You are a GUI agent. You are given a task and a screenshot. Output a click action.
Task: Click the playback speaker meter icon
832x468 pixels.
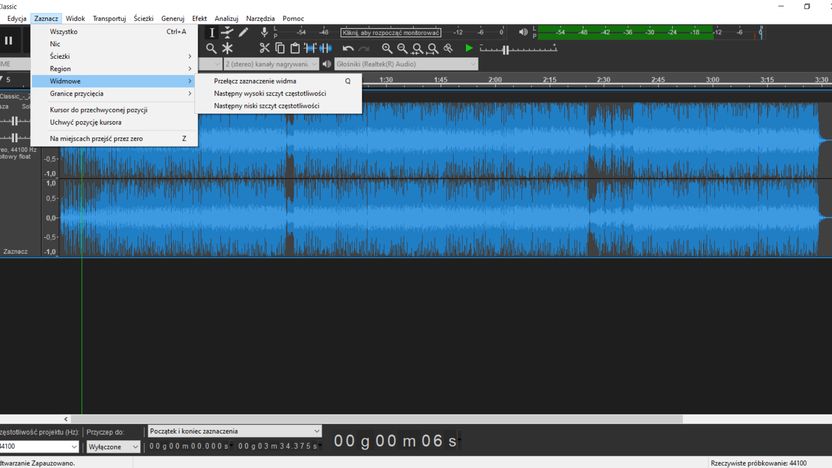[x=523, y=32]
